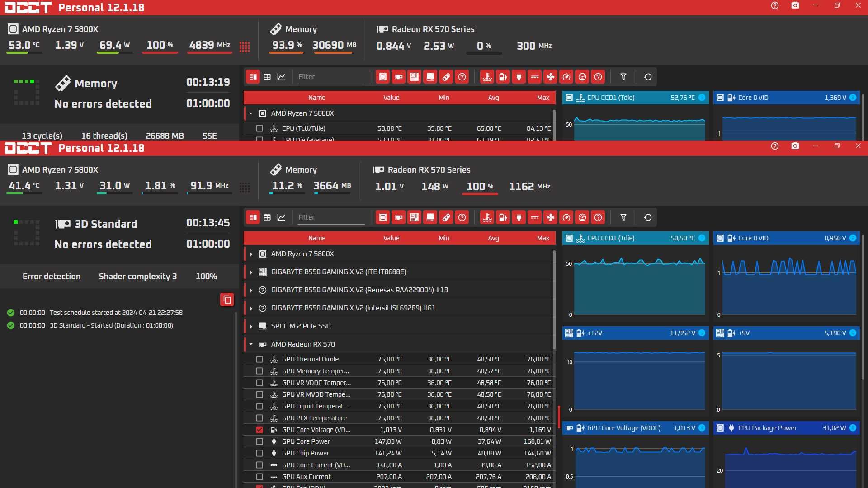Take screenshot in 3D Standard window title bar

[795, 146]
